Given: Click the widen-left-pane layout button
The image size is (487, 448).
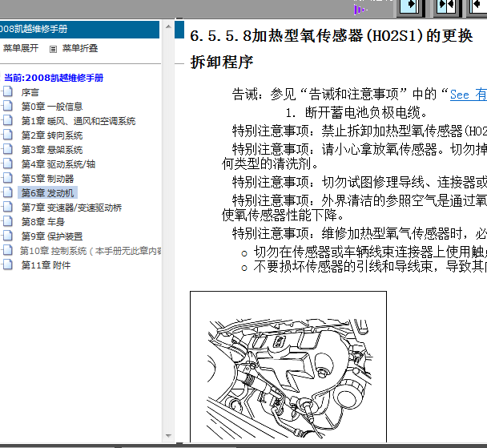Looking at the screenshot, I should pyautogui.click(x=410, y=7).
